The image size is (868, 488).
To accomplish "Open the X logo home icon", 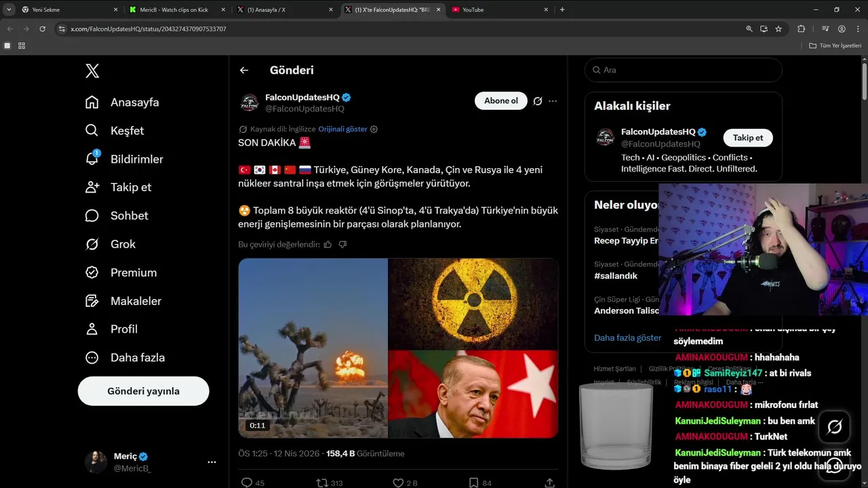I will 92,70.
